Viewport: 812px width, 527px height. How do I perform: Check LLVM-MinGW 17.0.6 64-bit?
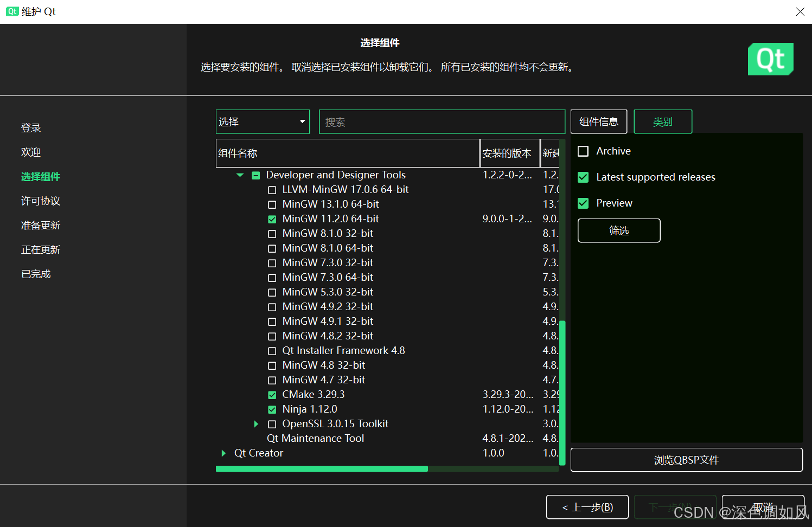272,190
